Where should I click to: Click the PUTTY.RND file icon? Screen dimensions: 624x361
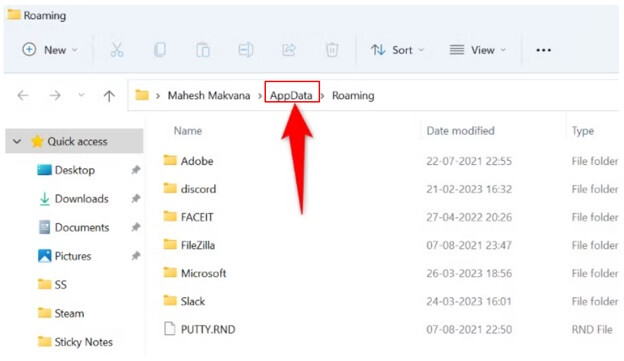pos(170,329)
